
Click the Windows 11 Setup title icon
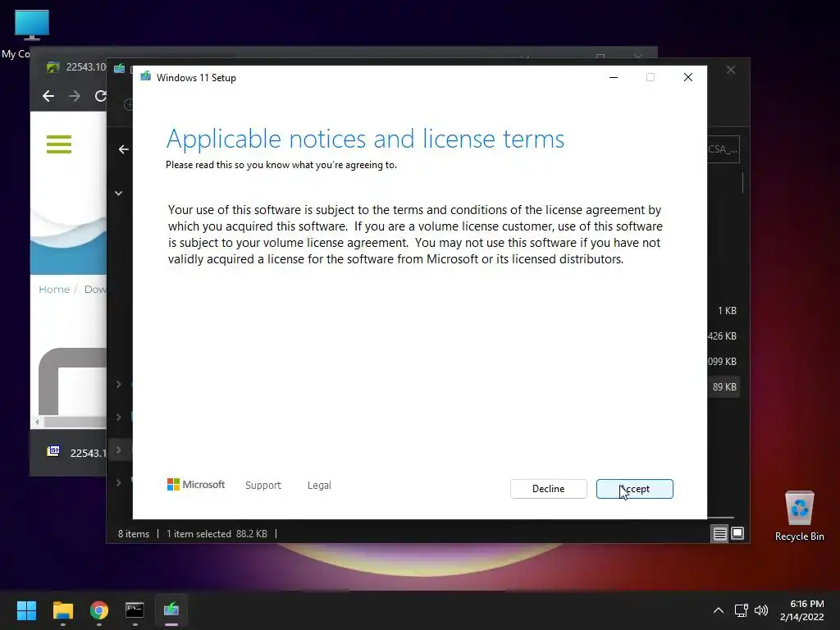click(x=146, y=76)
